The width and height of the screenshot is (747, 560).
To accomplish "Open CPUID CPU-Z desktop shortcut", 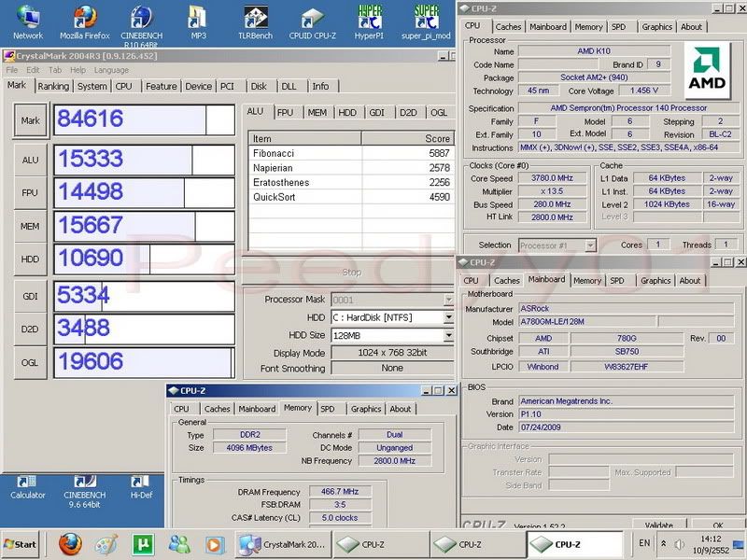I will (x=313, y=21).
